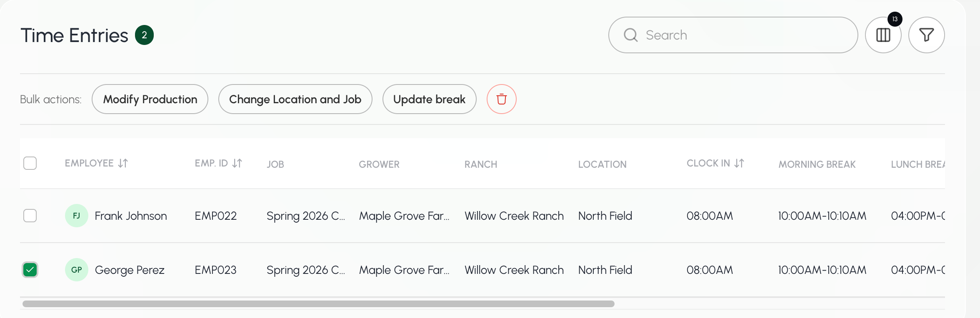Click the Morning Break column header
Image resolution: width=980 pixels, height=318 pixels.
point(817,164)
